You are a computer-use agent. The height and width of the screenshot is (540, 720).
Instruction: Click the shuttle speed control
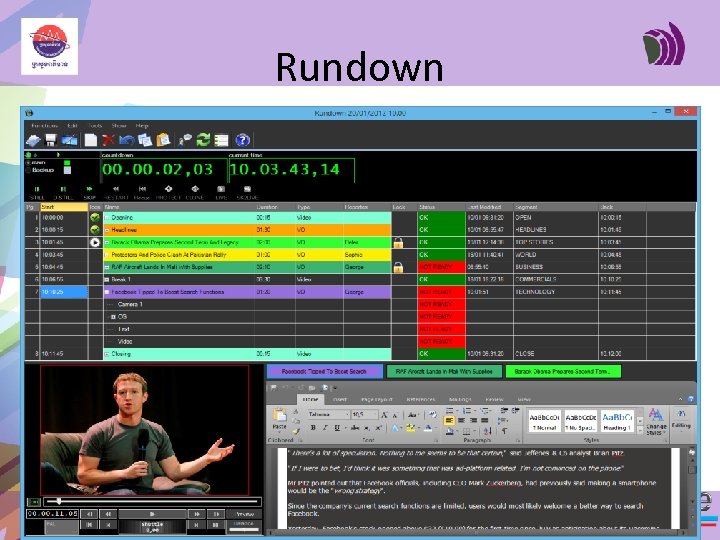click(152, 526)
